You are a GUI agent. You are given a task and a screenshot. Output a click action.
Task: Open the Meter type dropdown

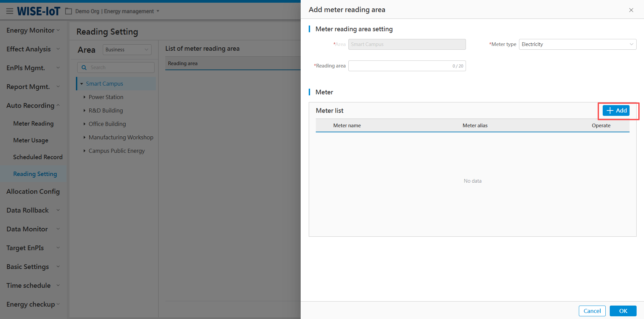577,44
